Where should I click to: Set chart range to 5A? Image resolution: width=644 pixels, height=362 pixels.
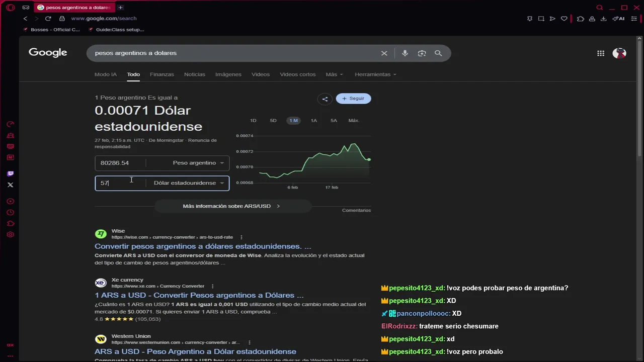tap(334, 121)
